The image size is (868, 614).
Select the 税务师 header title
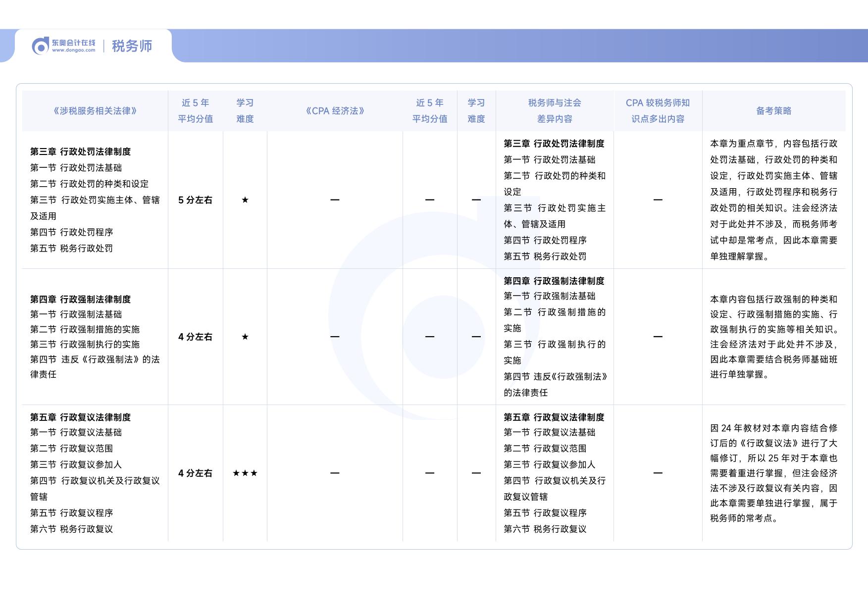tap(132, 46)
